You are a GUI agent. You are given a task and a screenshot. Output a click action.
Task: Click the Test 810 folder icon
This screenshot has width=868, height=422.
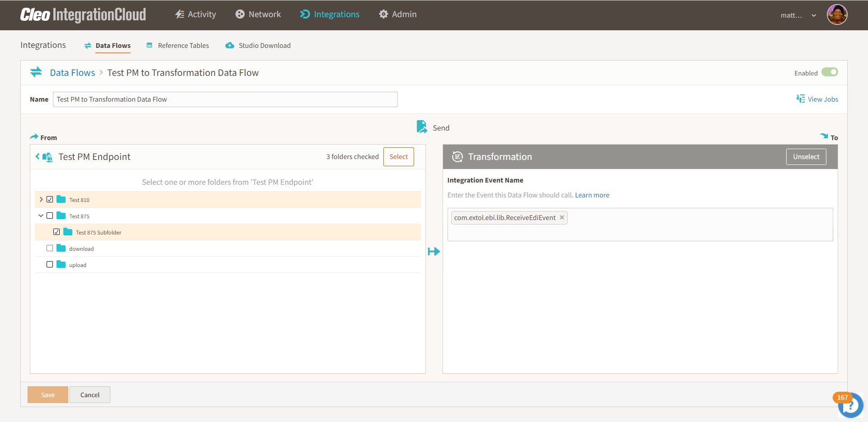tap(61, 199)
